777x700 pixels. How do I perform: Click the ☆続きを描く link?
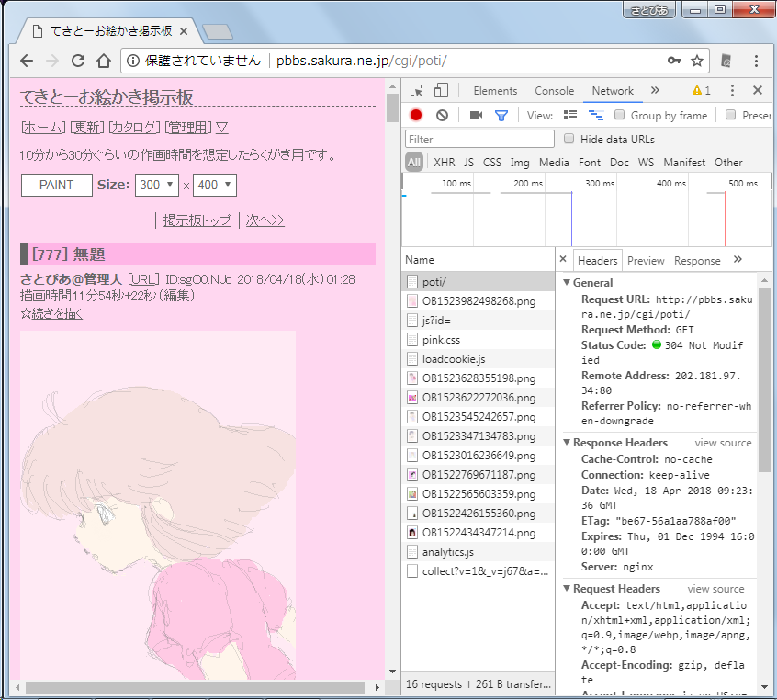click(x=51, y=313)
